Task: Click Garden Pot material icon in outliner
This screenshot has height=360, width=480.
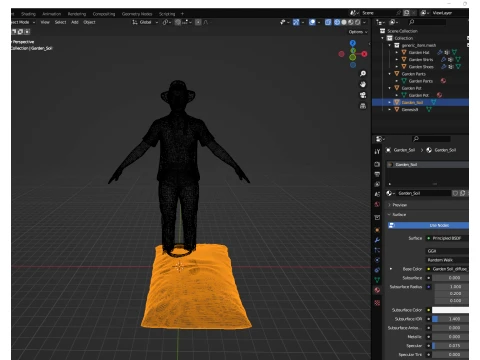Action: click(439, 95)
